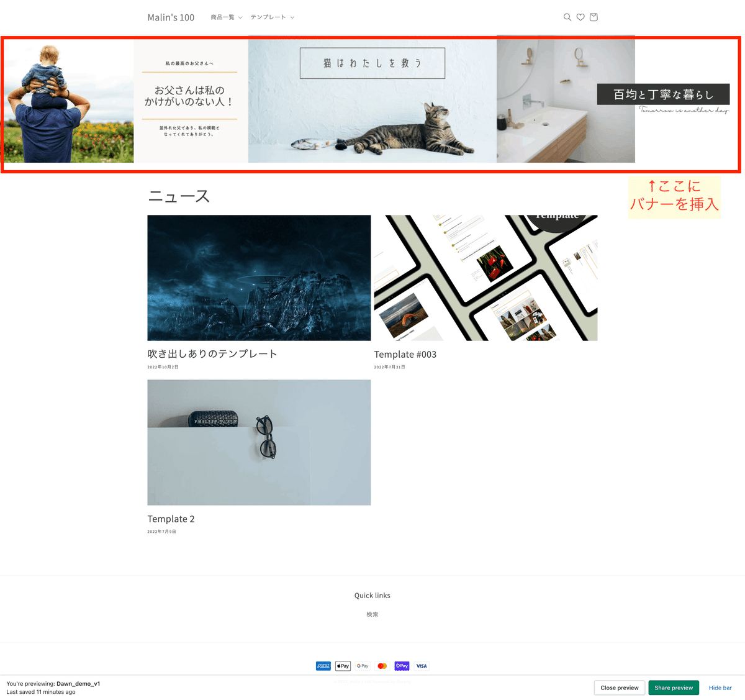Image resolution: width=745 pixels, height=700 pixels.
Task: Click the Malin's 100 store logo
Action: coord(171,17)
